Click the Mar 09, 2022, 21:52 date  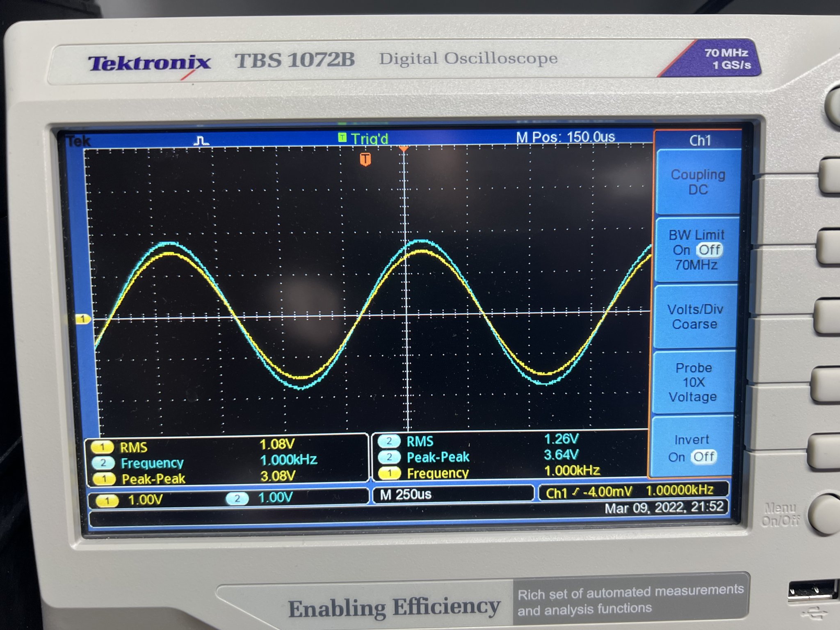[664, 507]
